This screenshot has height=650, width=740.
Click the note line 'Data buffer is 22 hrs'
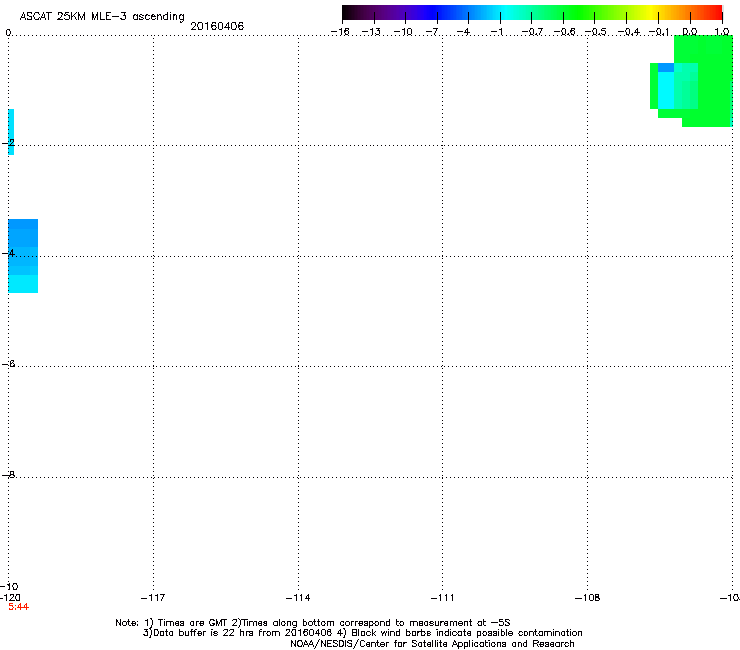[x=362, y=633]
